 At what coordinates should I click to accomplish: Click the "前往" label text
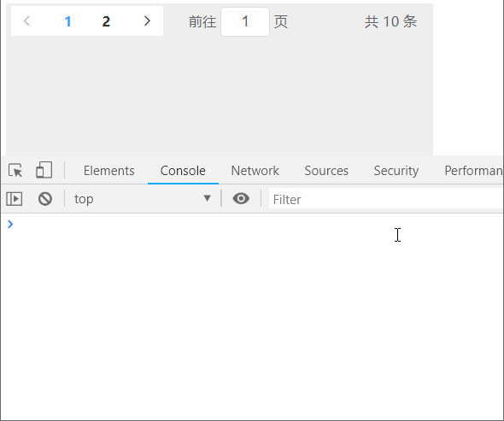(202, 22)
